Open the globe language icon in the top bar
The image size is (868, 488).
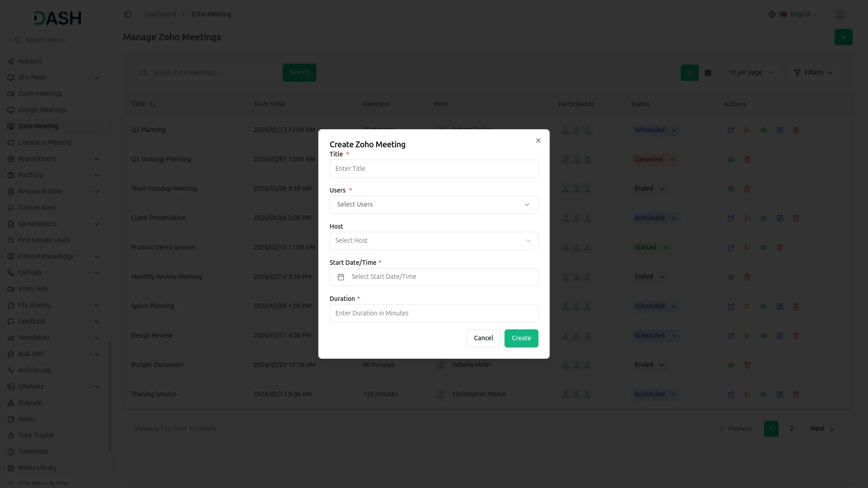point(772,14)
